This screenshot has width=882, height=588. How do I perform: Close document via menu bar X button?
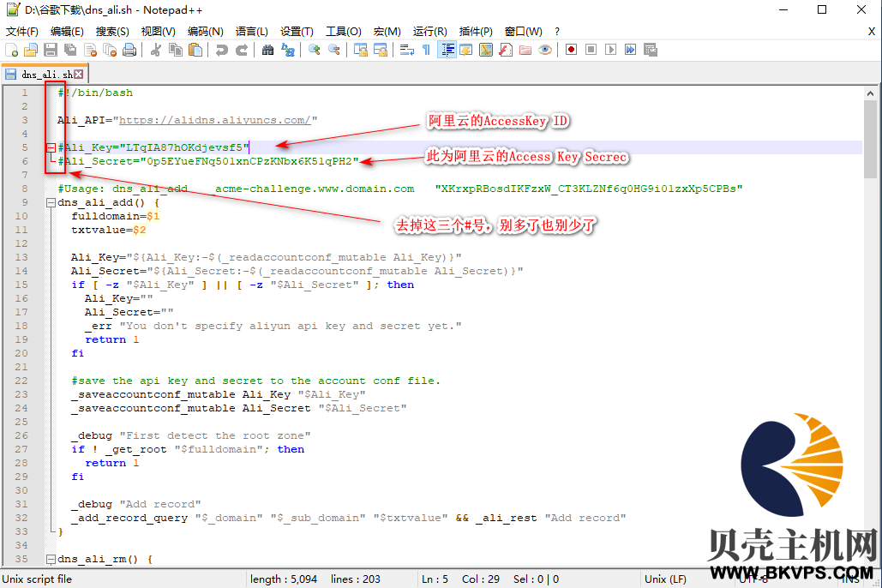[x=872, y=32]
